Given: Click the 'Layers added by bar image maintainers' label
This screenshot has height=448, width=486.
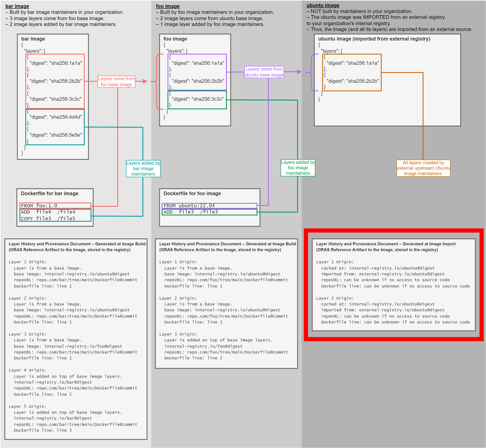Looking at the screenshot, I should (143, 168).
